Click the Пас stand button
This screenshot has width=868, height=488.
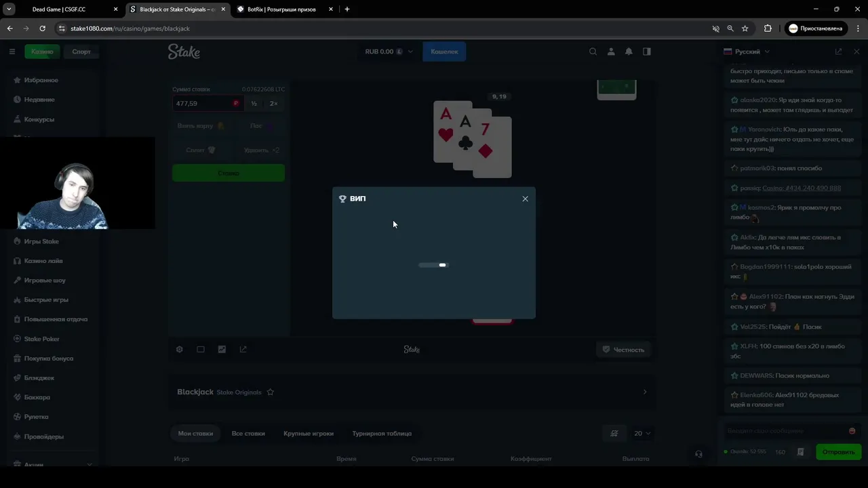[x=257, y=126]
